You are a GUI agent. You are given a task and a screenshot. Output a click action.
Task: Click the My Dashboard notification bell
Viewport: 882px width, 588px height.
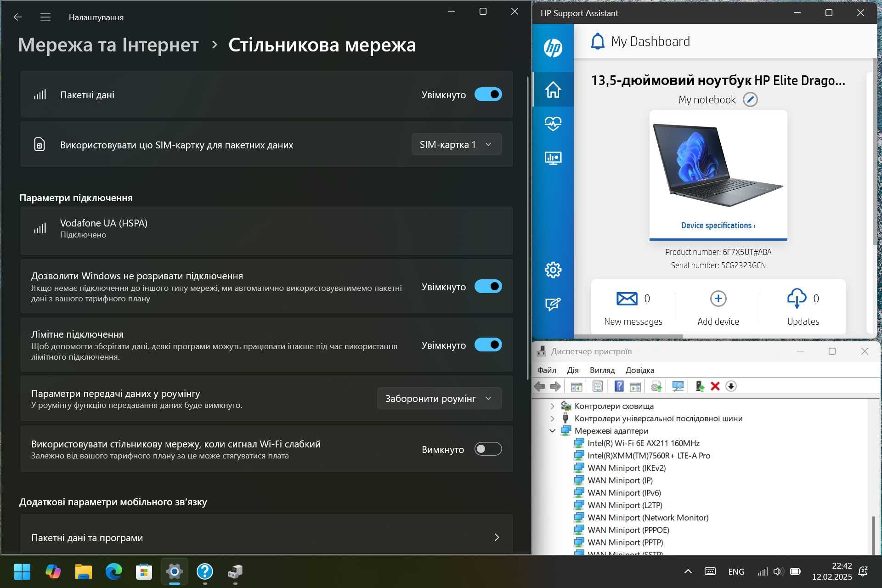[x=597, y=41]
